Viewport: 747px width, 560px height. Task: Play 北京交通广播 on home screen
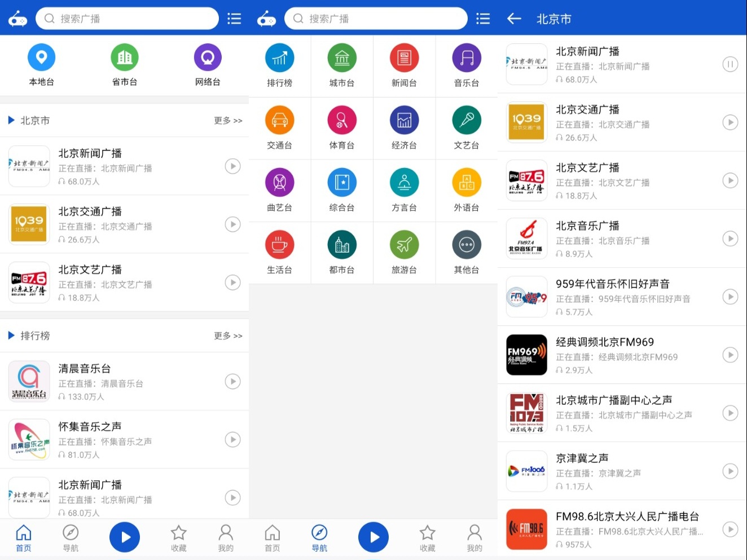[x=232, y=224]
